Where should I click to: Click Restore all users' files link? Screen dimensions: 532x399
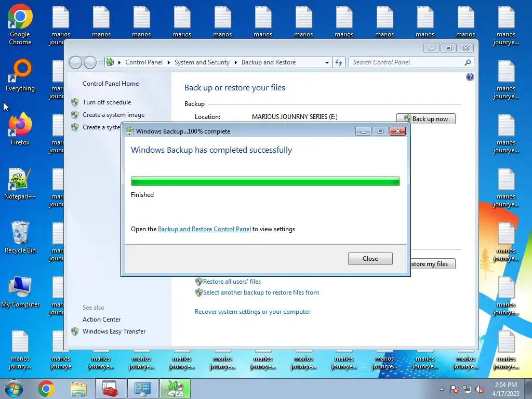(x=232, y=282)
